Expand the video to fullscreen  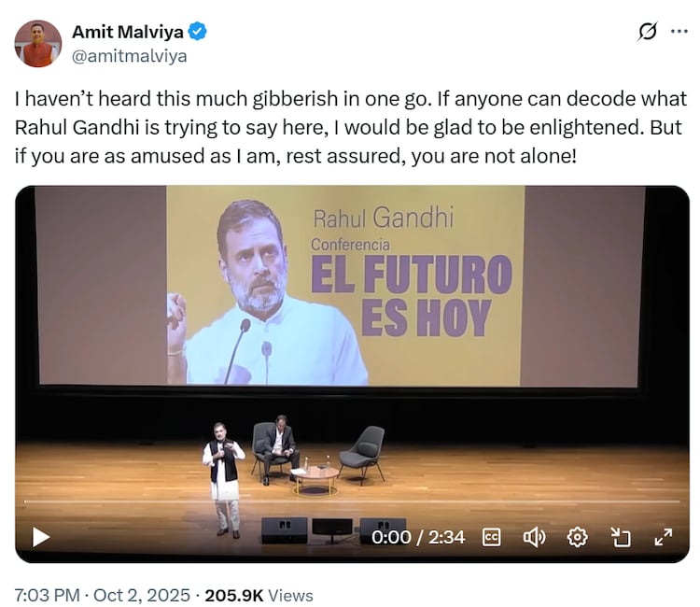(x=664, y=537)
